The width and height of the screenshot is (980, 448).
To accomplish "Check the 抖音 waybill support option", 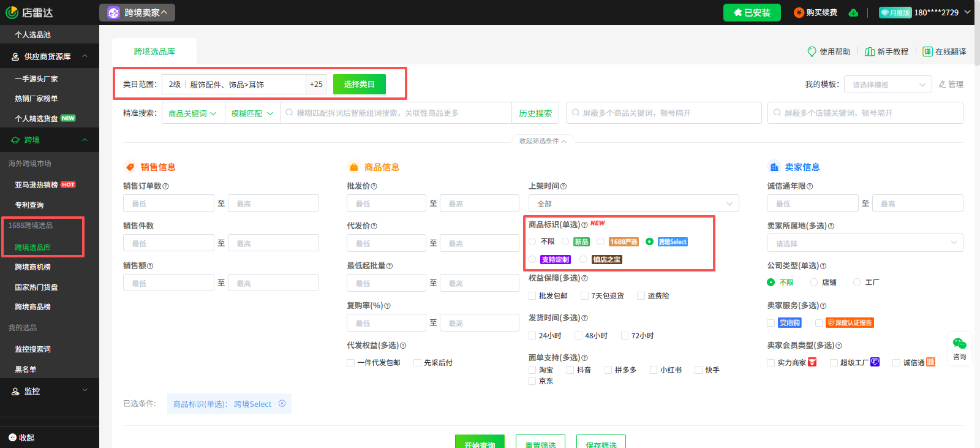I will click(570, 370).
